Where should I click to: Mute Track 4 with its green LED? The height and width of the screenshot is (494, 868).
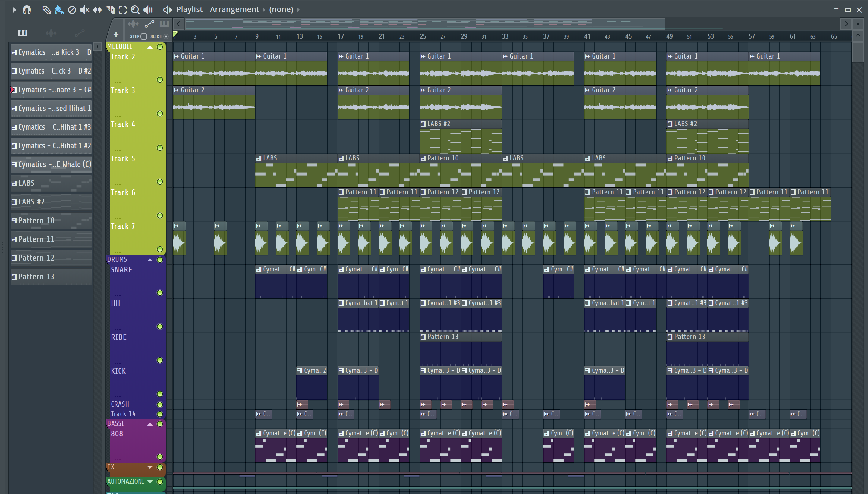pyautogui.click(x=160, y=148)
